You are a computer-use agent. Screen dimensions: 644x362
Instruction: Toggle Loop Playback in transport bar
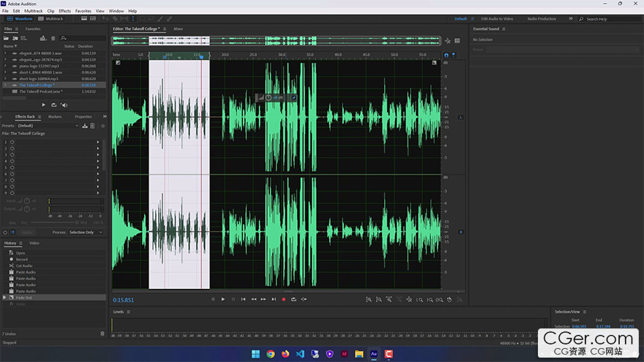pos(293,299)
